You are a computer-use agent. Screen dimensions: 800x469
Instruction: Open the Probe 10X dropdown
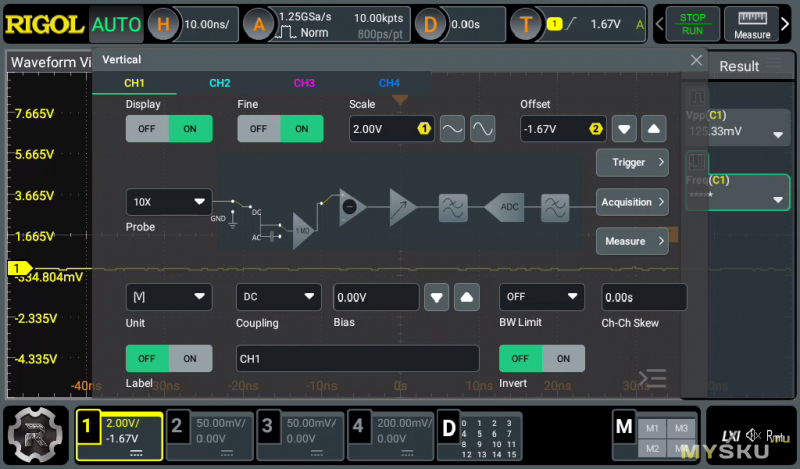pos(169,201)
